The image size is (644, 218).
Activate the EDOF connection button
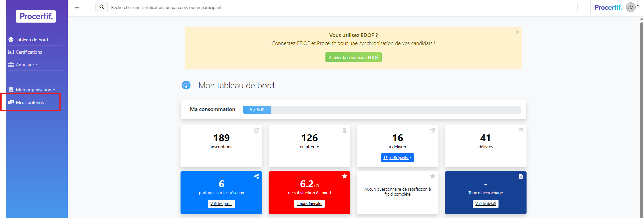pos(353,57)
